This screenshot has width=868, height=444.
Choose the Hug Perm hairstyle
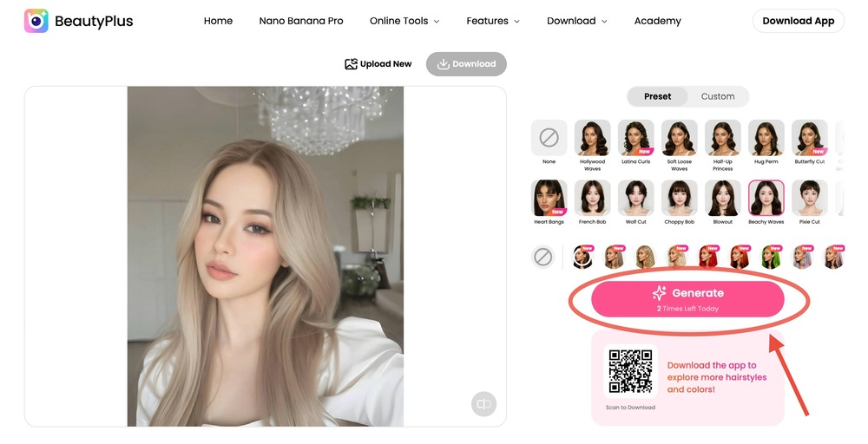click(766, 138)
